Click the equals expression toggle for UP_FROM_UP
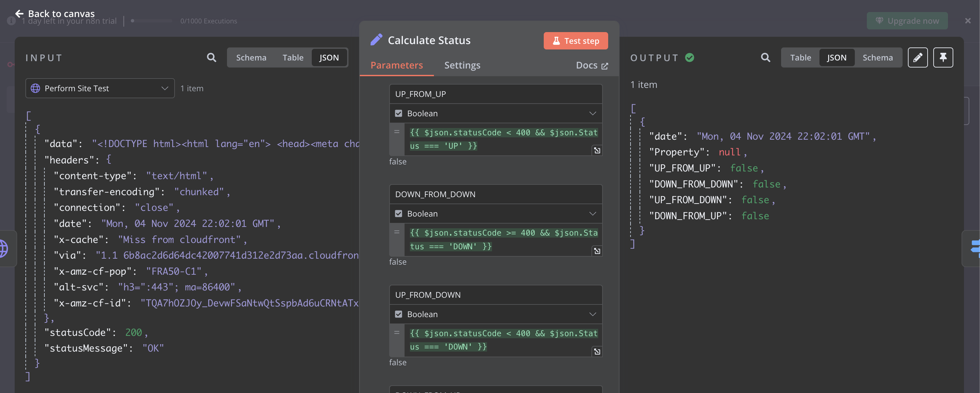This screenshot has width=980, height=393. click(397, 132)
